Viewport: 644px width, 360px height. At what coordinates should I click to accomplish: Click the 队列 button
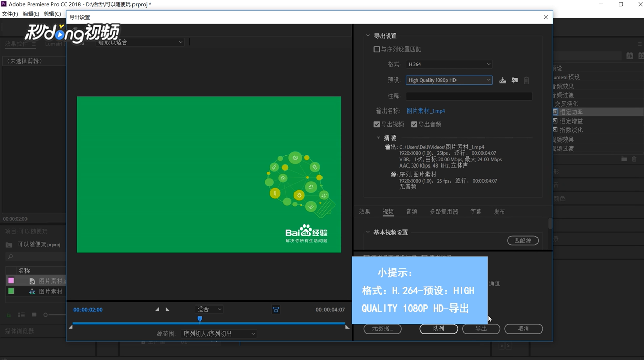[439, 329]
